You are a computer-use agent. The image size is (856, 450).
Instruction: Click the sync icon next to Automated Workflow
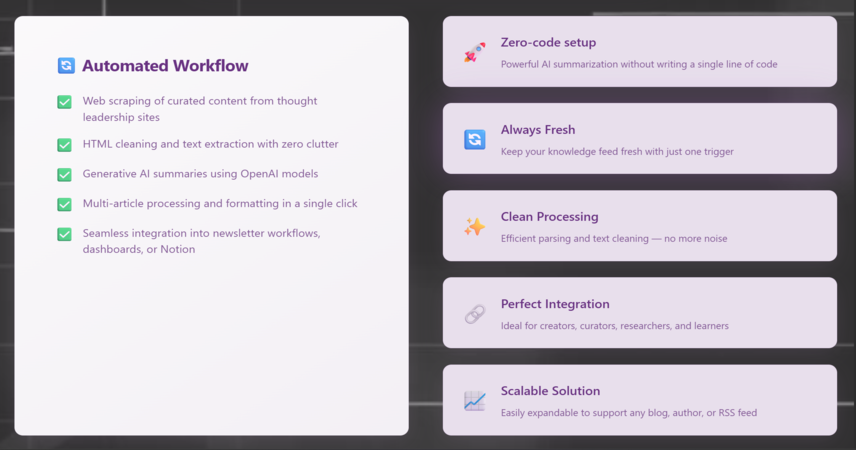(x=66, y=66)
